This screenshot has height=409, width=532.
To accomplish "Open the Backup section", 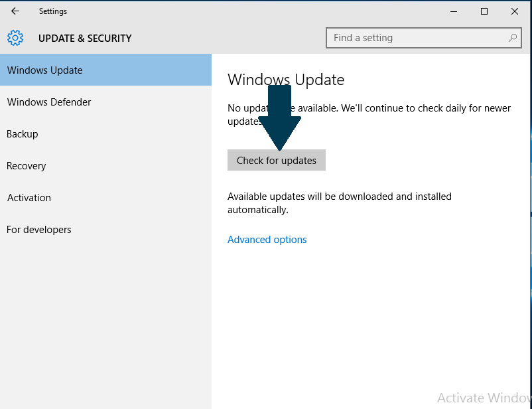I will point(105,134).
